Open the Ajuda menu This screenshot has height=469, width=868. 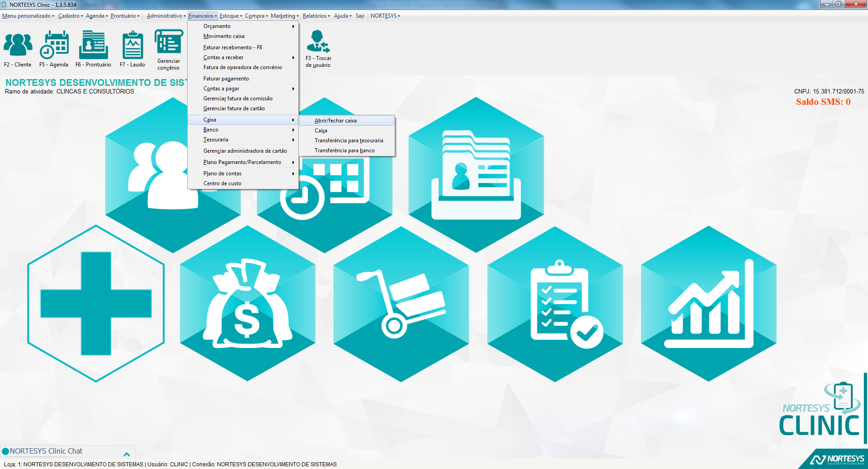click(x=343, y=16)
